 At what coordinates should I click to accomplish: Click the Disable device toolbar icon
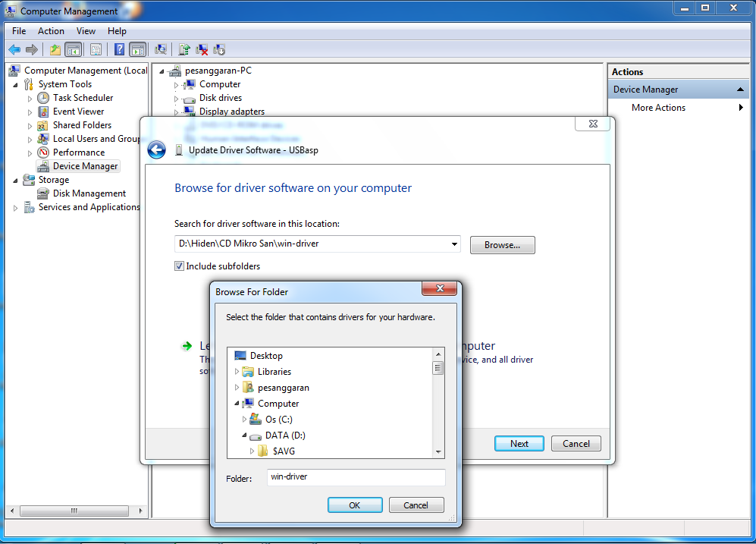[218, 49]
